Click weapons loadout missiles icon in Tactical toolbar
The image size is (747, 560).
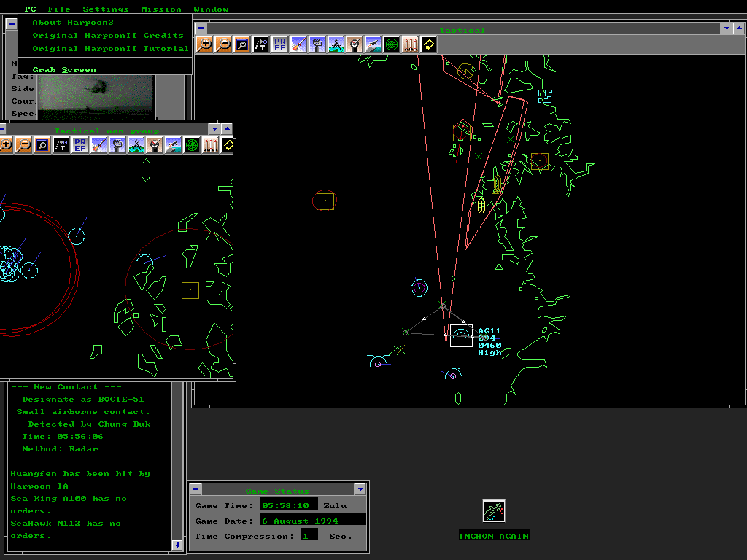[410, 44]
